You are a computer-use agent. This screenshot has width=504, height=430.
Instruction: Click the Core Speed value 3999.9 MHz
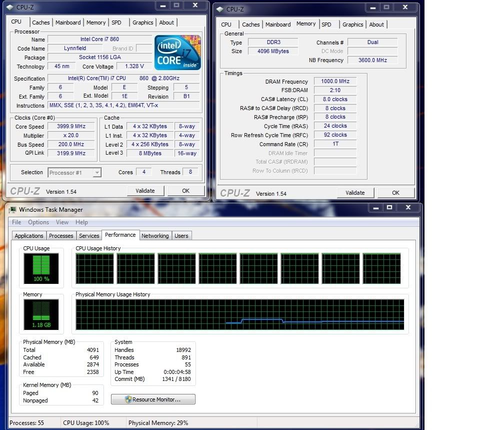71,127
